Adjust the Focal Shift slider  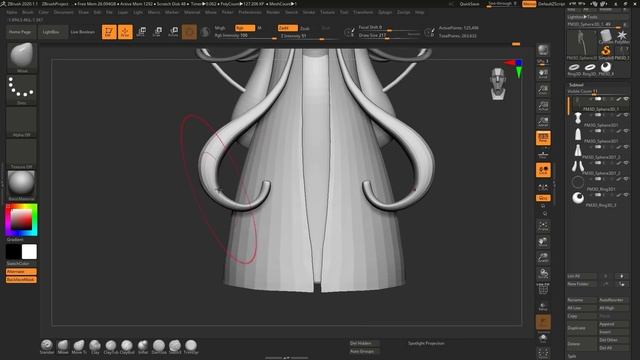coord(389,28)
